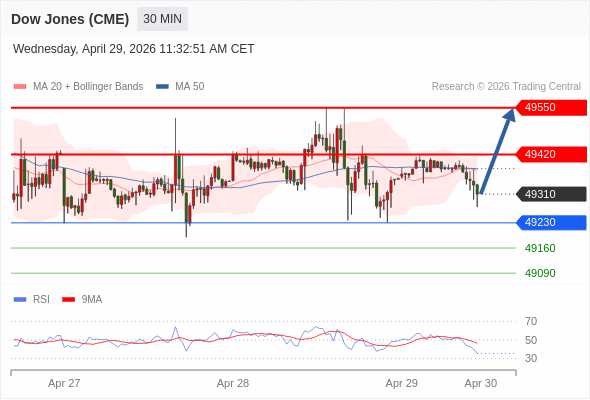Click the MA 50 legend label
Image resolution: width=590 pixels, height=400 pixels.
[x=190, y=87]
